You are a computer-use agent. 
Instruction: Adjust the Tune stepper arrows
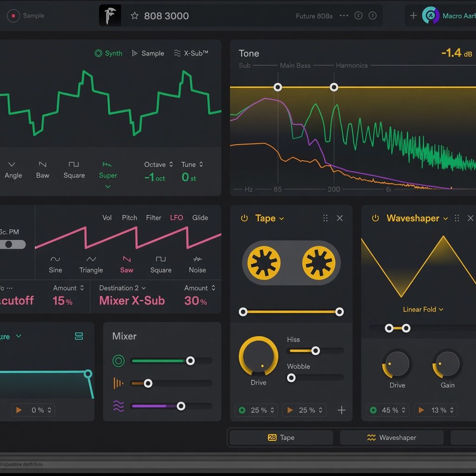click(x=201, y=164)
